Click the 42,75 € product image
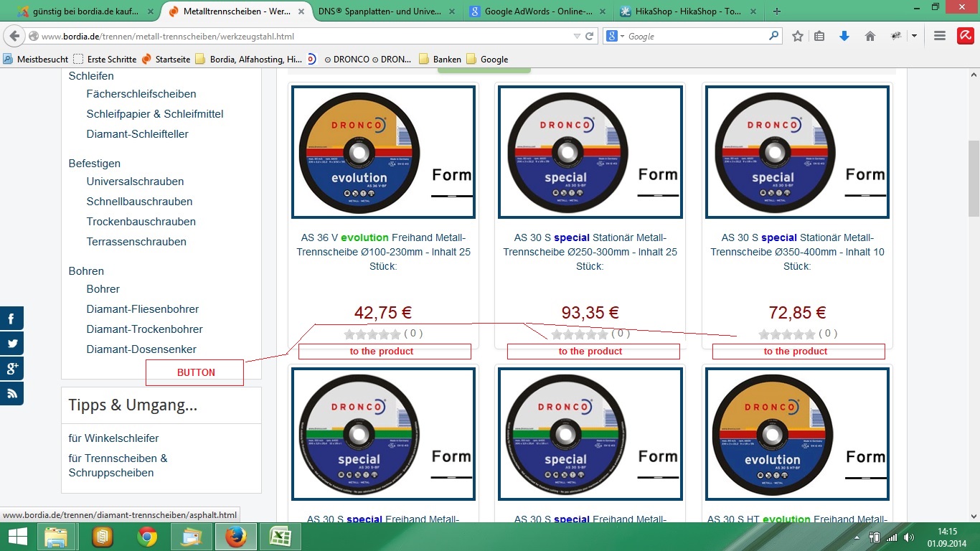Viewport: 980px width, 551px height. [383, 152]
